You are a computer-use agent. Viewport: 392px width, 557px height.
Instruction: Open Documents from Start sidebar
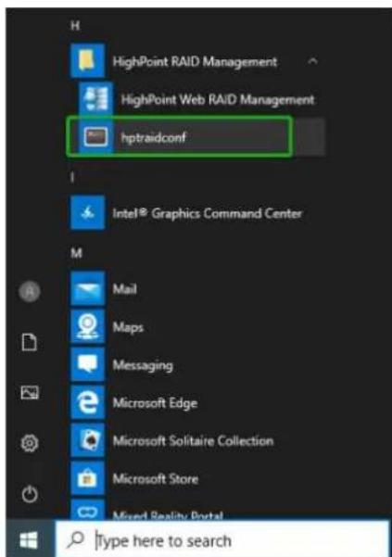click(x=30, y=342)
